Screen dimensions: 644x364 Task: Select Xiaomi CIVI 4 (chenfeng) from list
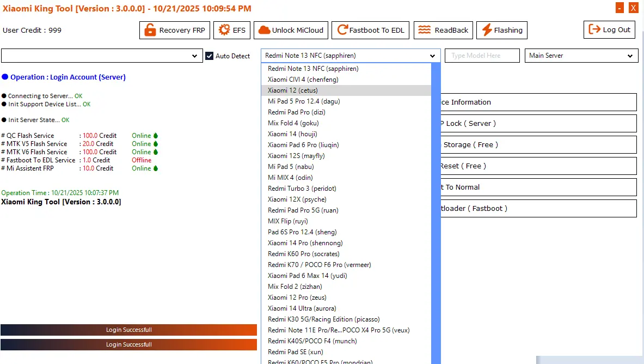click(346, 80)
